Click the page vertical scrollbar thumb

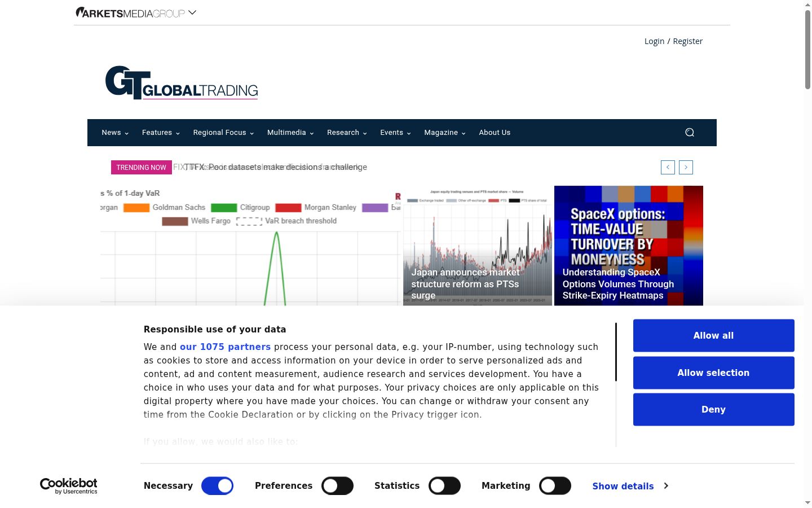(807, 50)
